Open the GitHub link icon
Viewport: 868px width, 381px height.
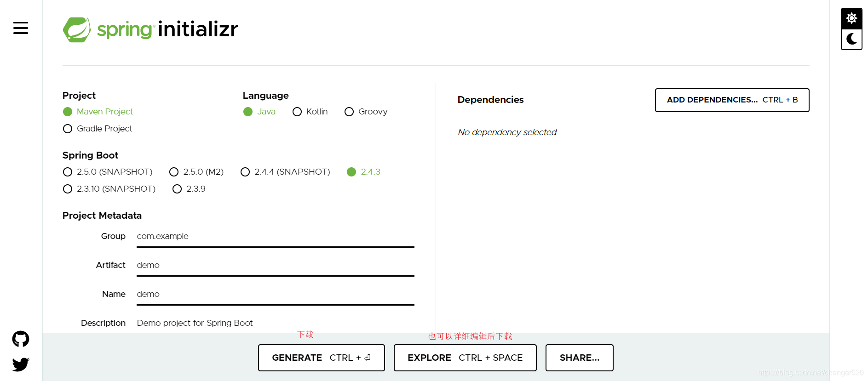click(x=21, y=339)
